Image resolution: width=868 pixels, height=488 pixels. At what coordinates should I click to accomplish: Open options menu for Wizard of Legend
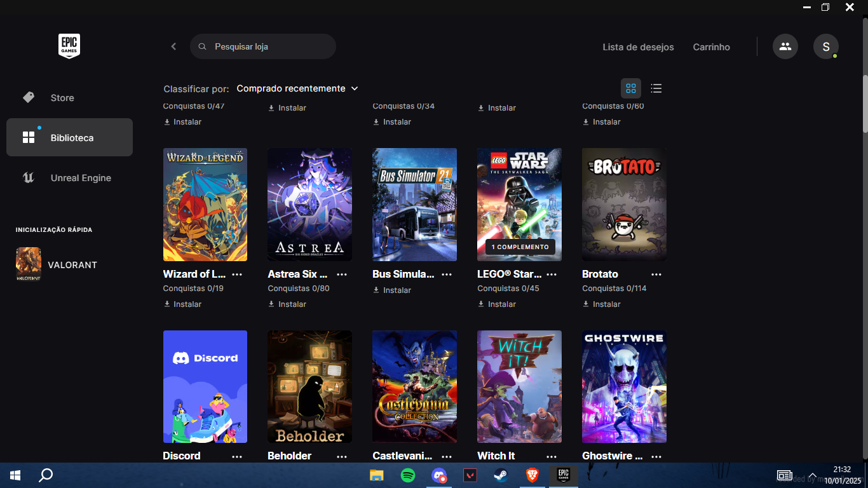[x=237, y=274]
